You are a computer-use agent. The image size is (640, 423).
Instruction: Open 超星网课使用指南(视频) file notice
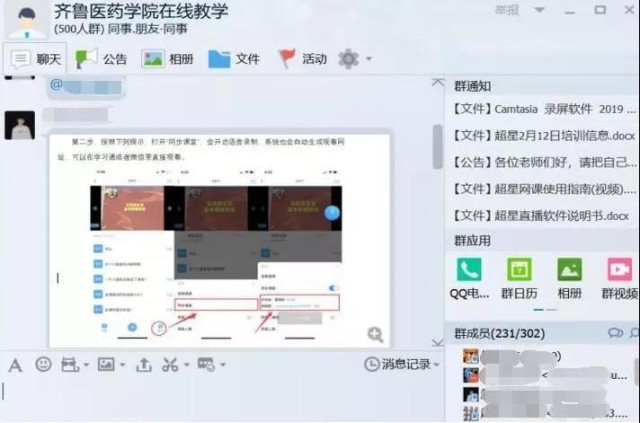click(544, 189)
